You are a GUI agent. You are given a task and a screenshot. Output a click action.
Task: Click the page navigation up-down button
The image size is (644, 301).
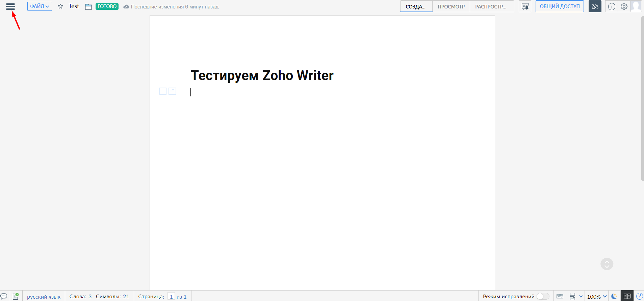(607, 264)
